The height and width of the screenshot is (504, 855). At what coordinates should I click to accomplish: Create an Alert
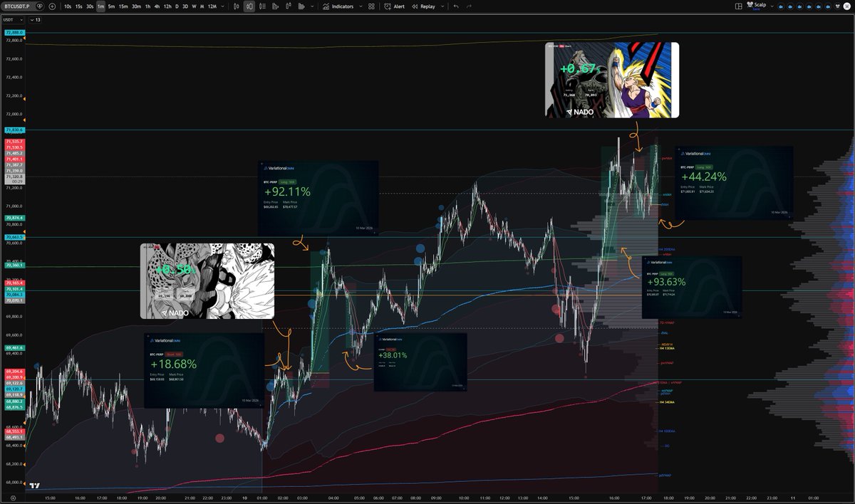[x=394, y=6]
